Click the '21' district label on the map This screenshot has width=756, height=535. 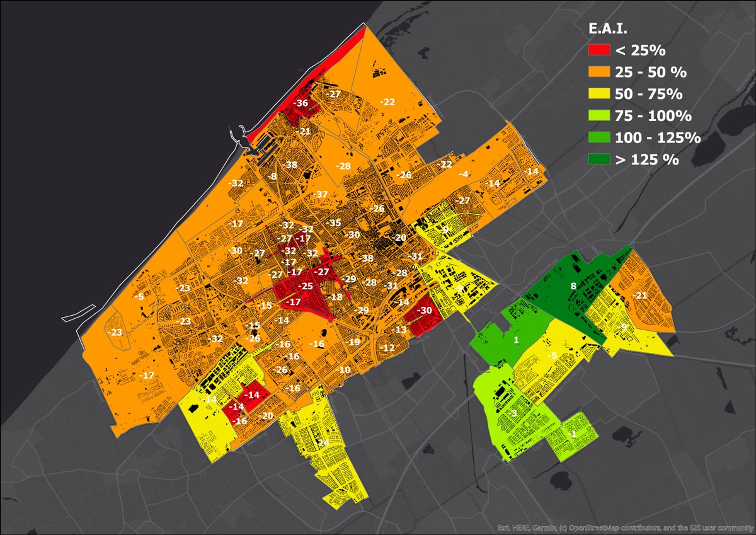coord(305,131)
